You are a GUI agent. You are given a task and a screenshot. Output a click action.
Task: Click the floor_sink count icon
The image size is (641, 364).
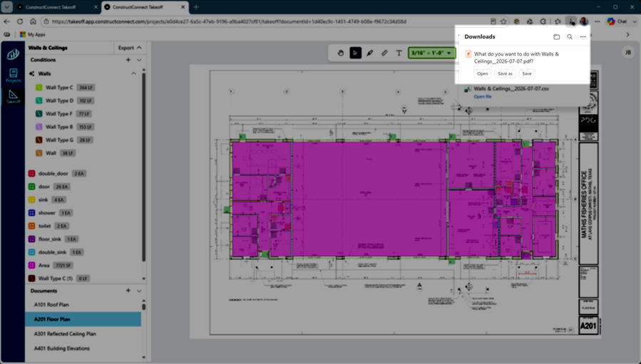(x=31, y=239)
